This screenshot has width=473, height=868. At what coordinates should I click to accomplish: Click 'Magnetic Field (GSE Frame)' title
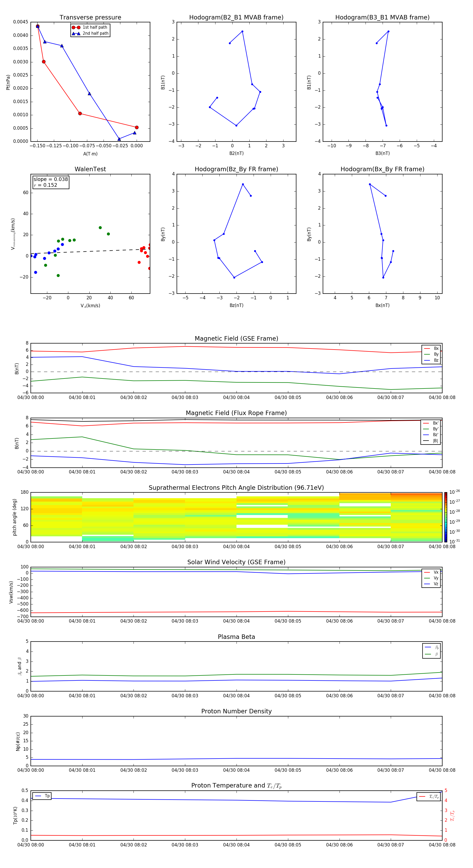[x=236, y=339]
